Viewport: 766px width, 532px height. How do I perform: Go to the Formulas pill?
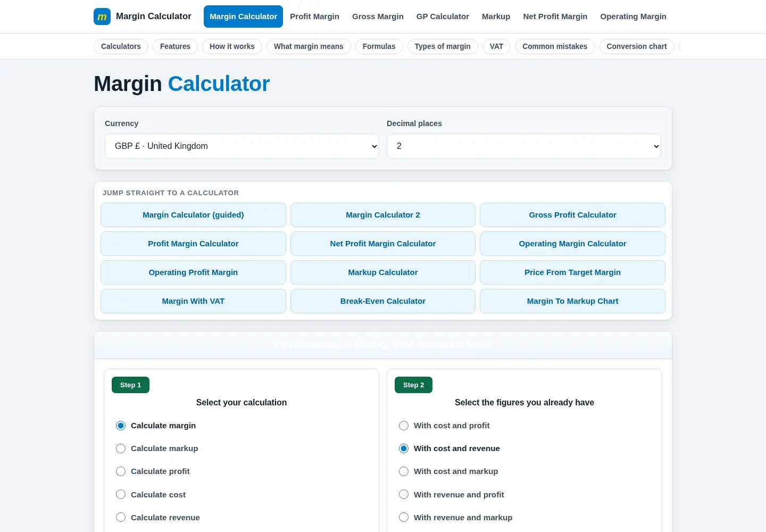(x=379, y=46)
